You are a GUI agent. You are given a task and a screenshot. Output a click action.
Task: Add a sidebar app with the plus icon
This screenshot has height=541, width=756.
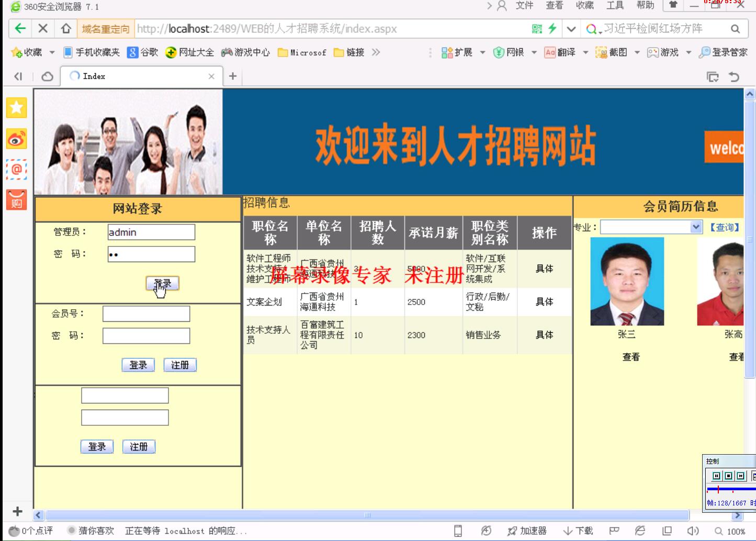point(17,511)
